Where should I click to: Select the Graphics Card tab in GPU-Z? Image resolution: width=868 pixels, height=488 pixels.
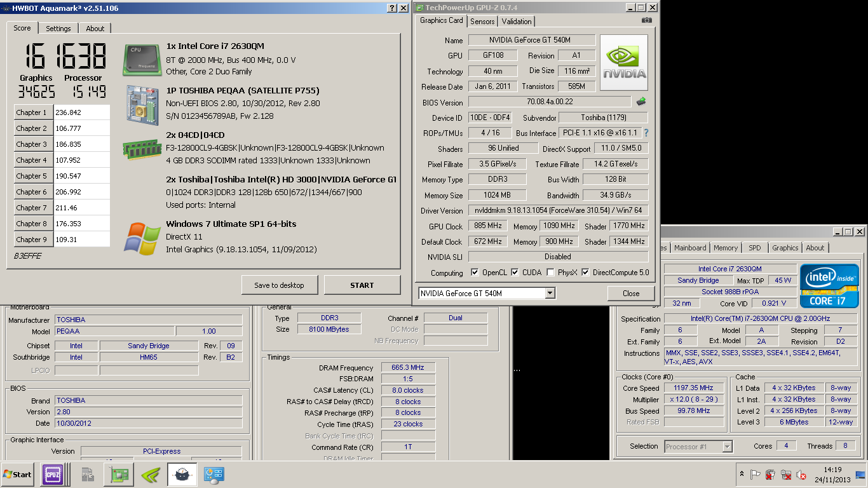click(442, 20)
